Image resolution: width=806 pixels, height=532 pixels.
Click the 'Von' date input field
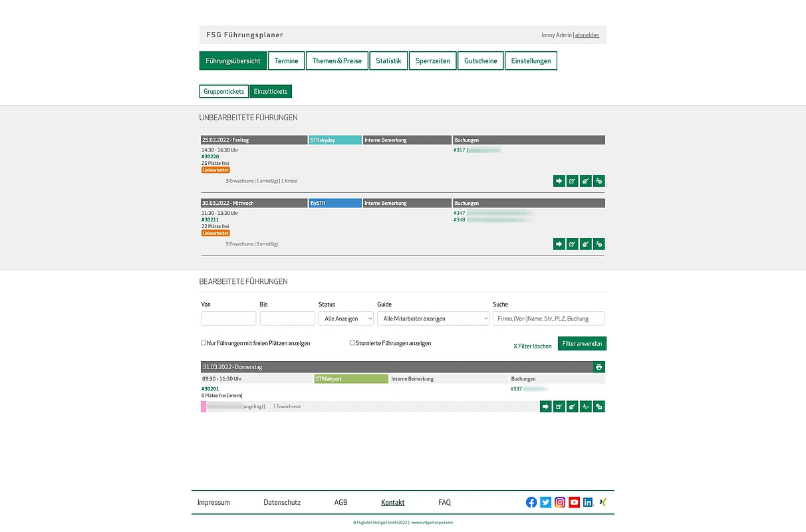click(x=228, y=319)
